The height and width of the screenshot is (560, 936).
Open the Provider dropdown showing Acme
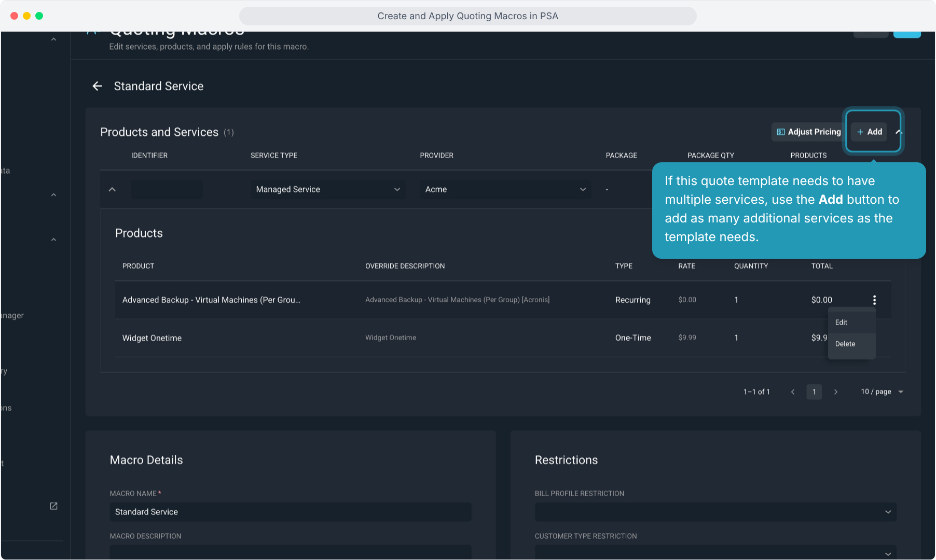(505, 189)
